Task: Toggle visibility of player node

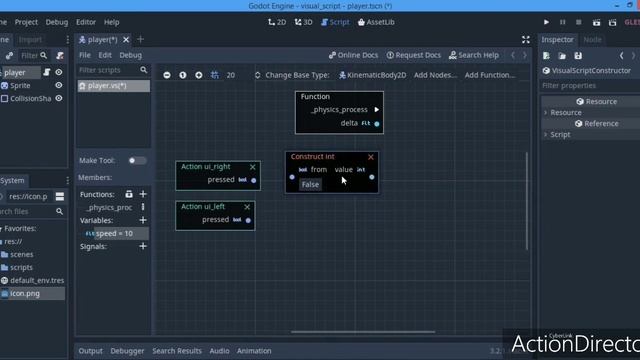Action: point(59,72)
